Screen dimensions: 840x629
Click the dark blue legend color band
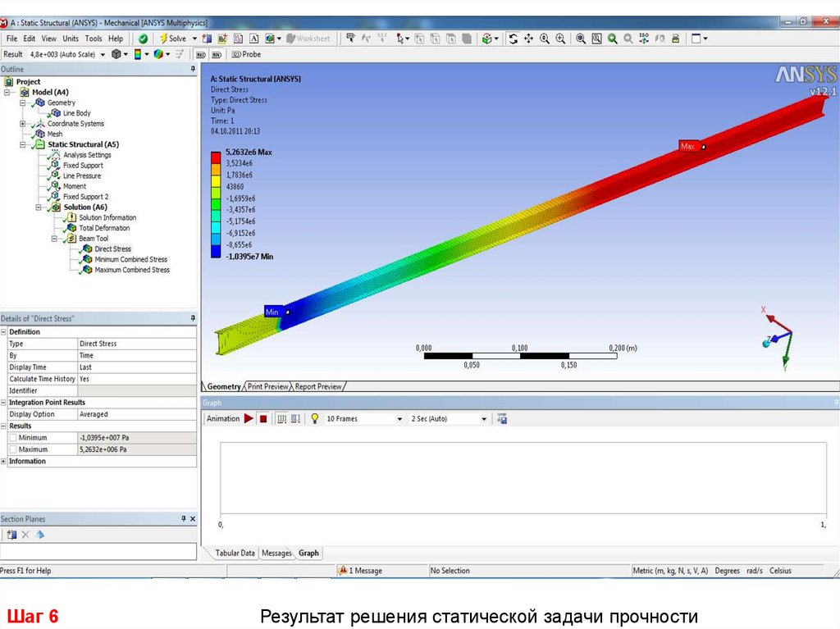pyautogui.click(x=216, y=251)
